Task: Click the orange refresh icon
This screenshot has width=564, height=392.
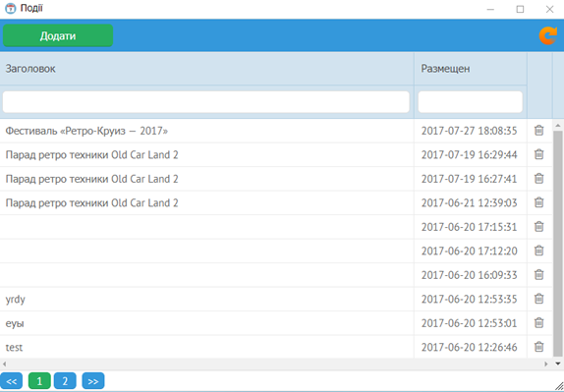Action: pos(548,35)
